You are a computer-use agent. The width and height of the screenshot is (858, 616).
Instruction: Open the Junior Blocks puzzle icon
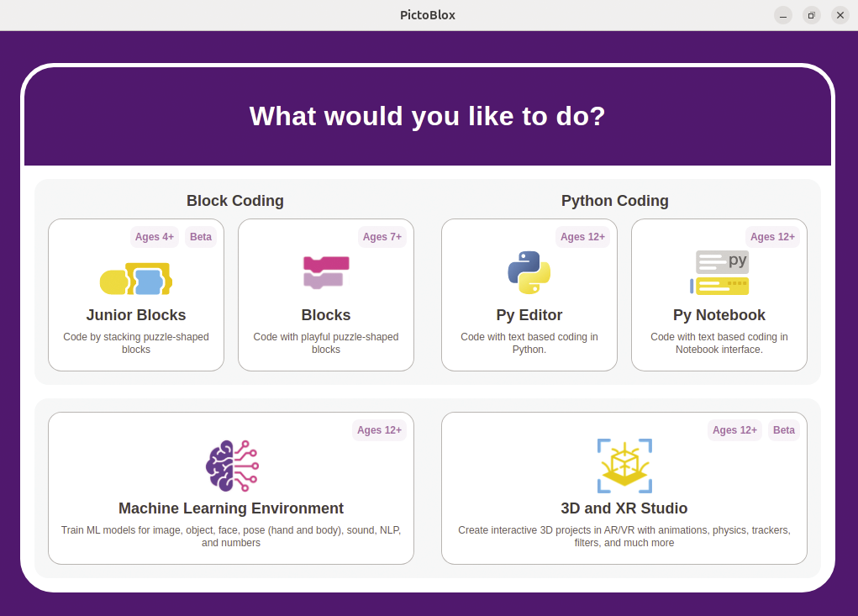tap(135, 278)
